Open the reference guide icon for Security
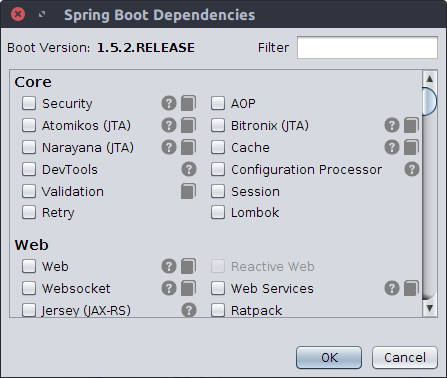447x378 pixels. point(188,103)
